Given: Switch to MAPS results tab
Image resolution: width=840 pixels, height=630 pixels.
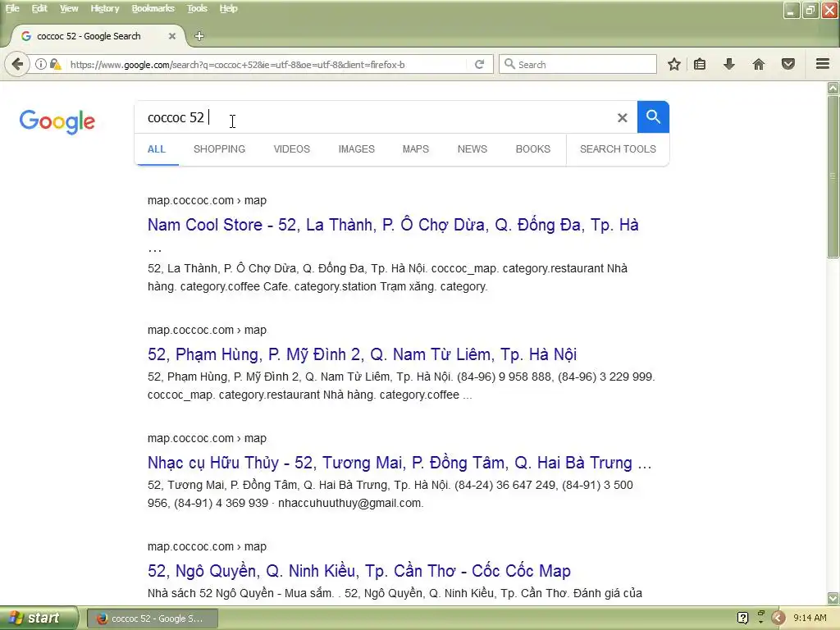Looking at the screenshot, I should click(x=416, y=149).
